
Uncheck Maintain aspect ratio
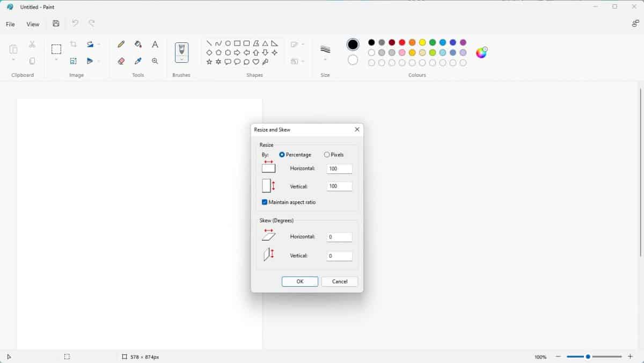pos(264,202)
